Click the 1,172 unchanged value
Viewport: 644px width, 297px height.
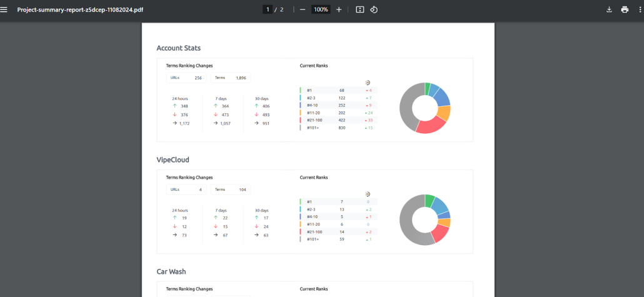pos(184,123)
